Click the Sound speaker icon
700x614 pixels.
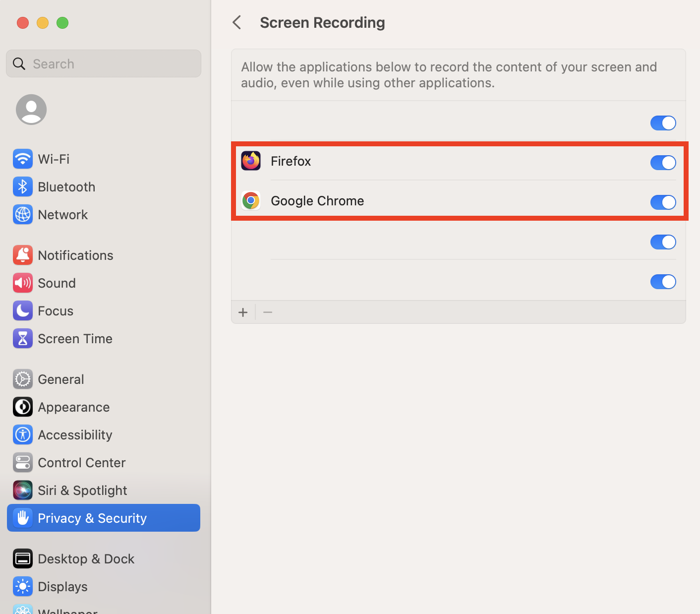[23, 283]
